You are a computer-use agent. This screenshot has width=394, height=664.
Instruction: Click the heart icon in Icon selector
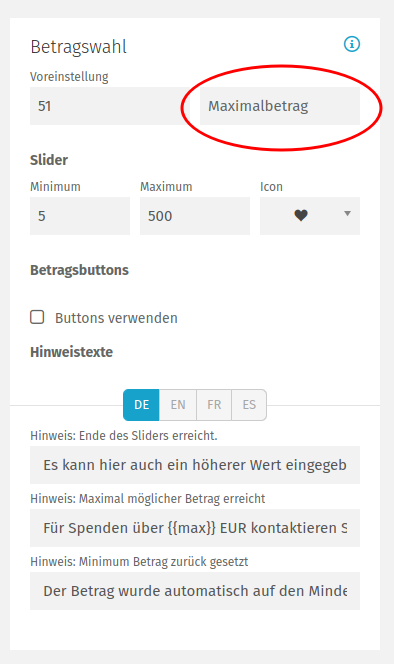(x=301, y=216)
